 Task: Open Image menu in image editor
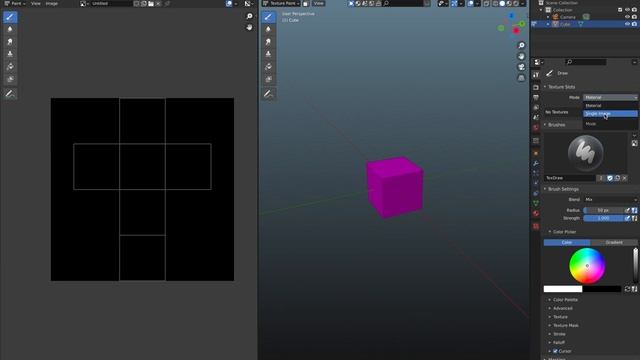point(51,3)
